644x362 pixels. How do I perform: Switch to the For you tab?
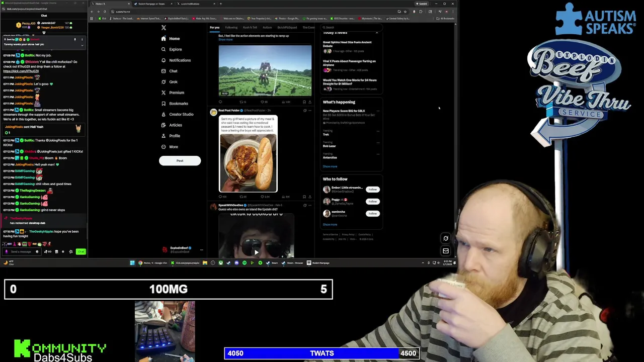214,28
